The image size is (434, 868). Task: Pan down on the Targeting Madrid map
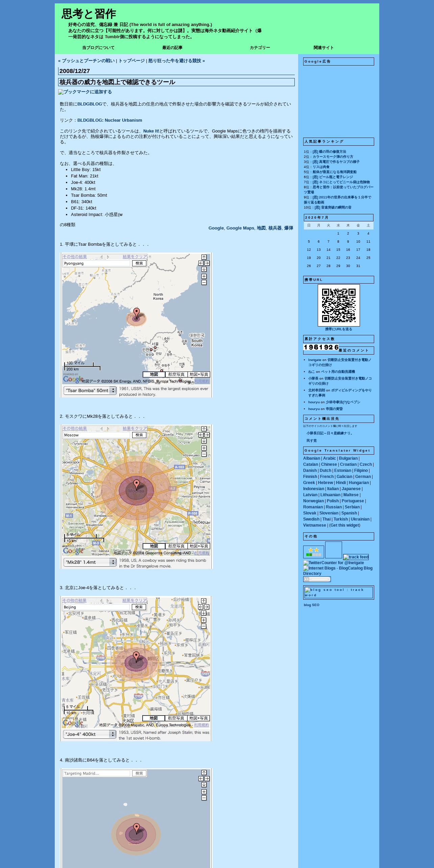[x=204, y=785]
